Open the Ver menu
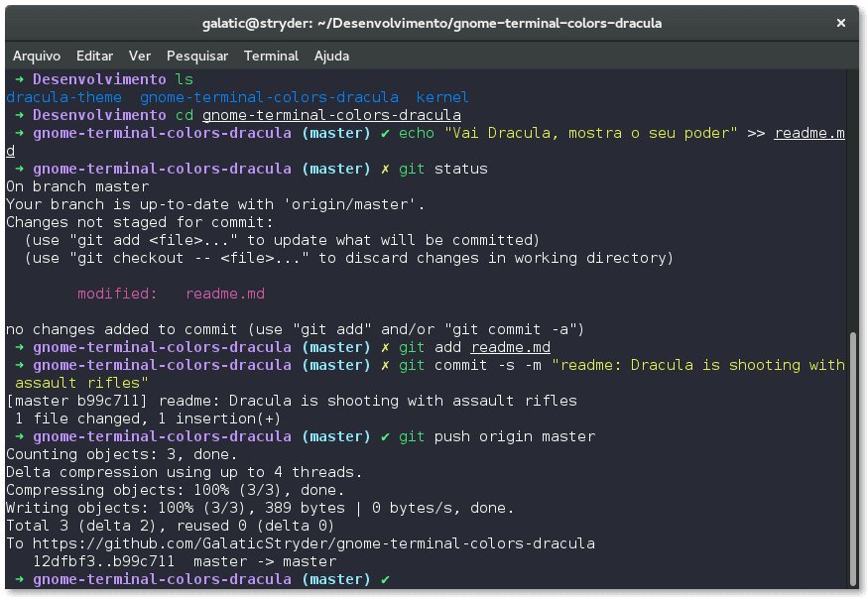The height and width of the screenshot is (598, 868). (139, 56)
